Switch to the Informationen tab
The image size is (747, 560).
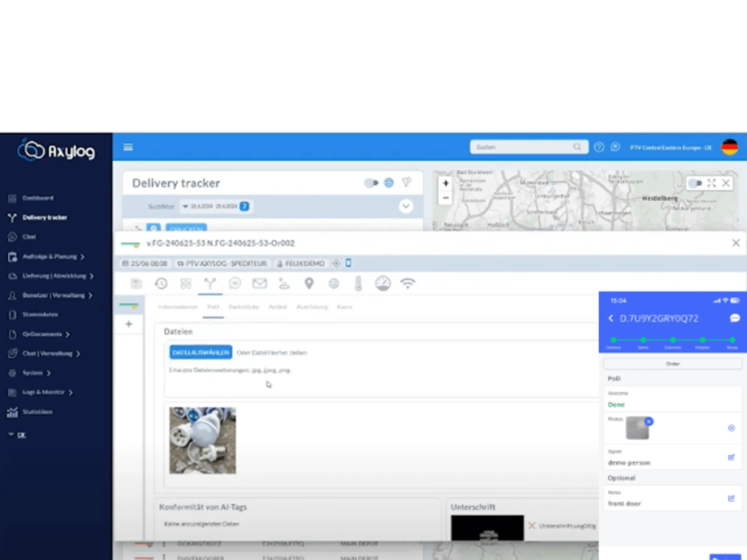(178, 307)
